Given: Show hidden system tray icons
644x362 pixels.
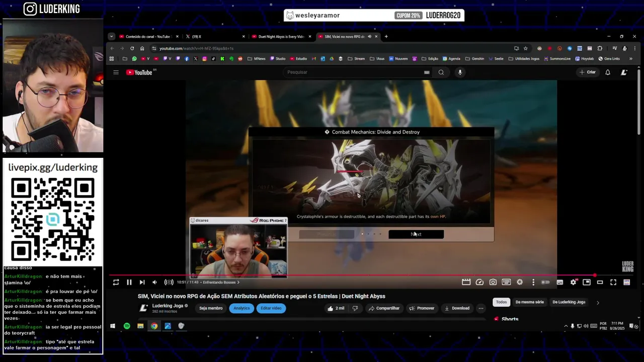Looking at the screenshot, I should (x=566, y=326).
